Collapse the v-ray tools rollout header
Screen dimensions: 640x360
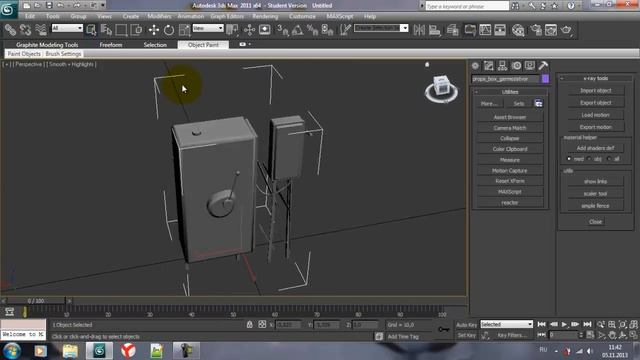pyautogui.click(x=596, y=78)
